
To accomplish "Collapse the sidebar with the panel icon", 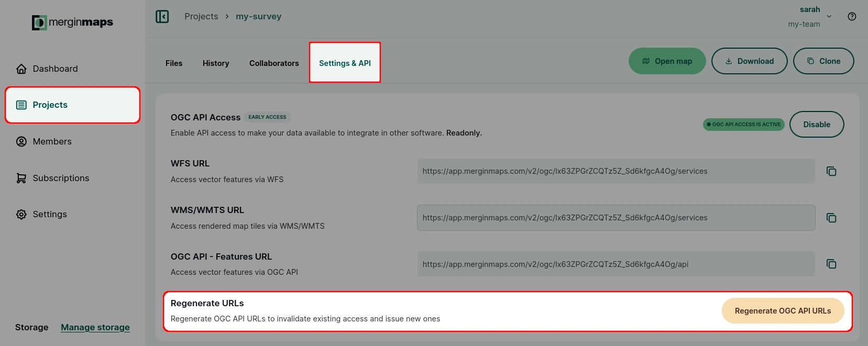I will tap(162, 17).
